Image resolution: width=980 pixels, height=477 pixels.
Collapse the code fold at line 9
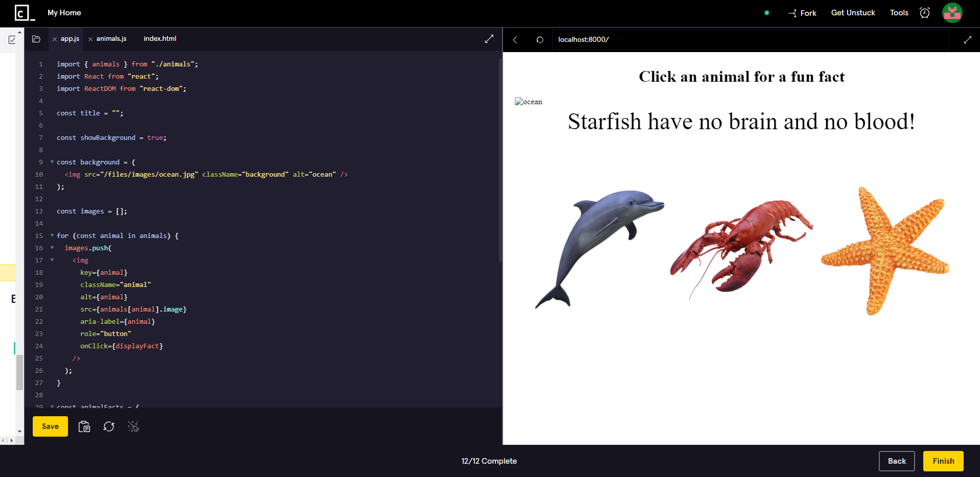52,161
